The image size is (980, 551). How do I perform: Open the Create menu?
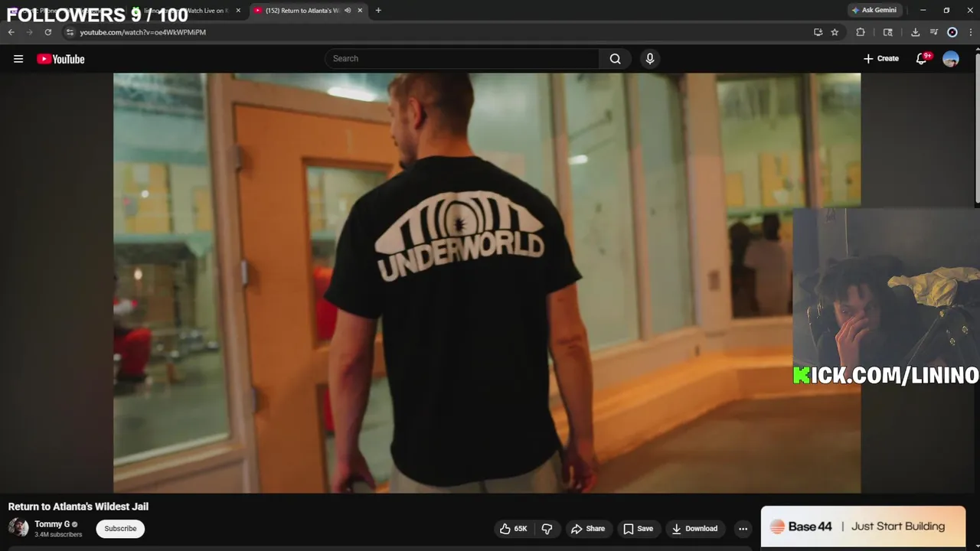(x=880, y=59)
